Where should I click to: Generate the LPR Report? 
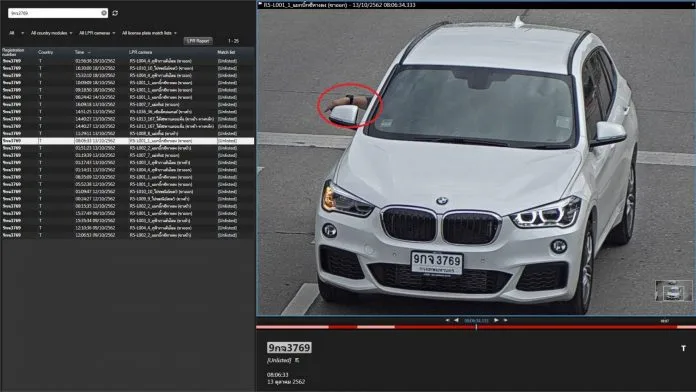click(198, 41)
